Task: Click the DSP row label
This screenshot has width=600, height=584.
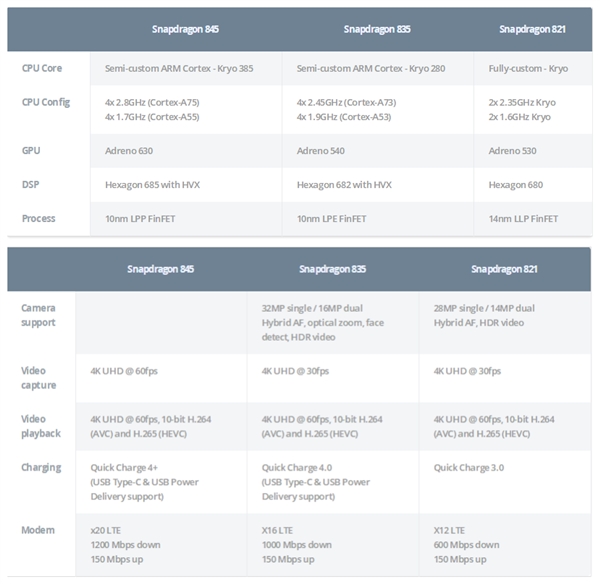Action: tap(31, 184)
